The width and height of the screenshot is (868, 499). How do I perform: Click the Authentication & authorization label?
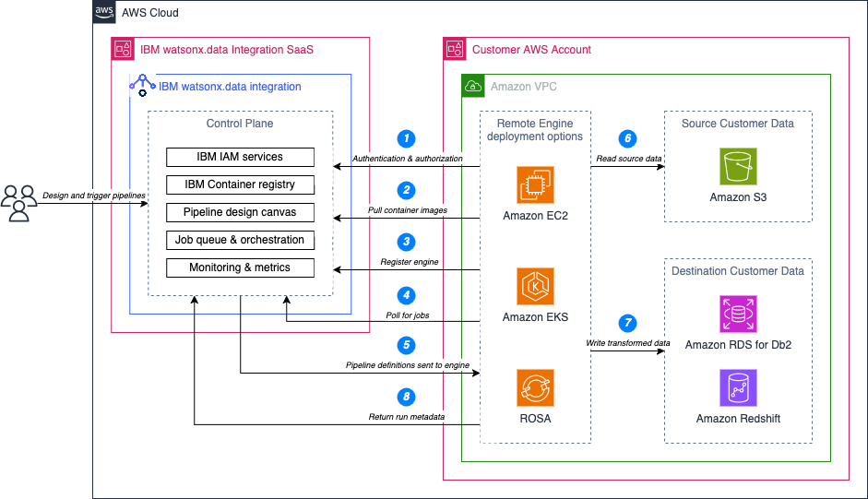408,159
